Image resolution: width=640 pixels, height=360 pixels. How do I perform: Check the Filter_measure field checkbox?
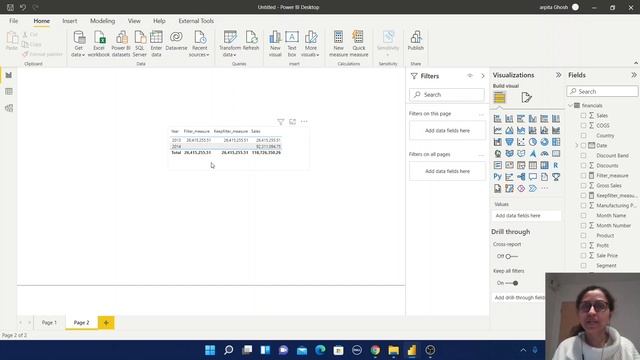pos(583,176)
